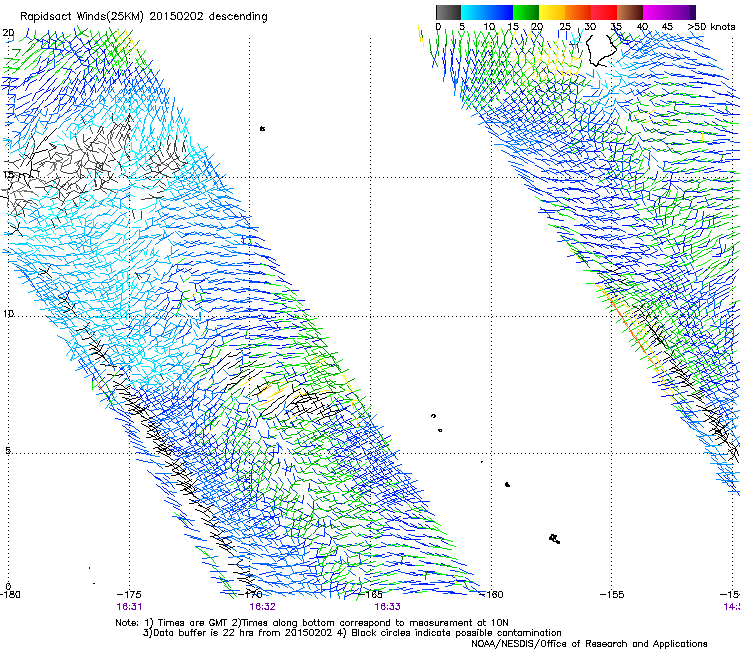Click the '>50 knots' color scale label
The height and width of the screenshot is (650, 740).
[x=711, y=27]
